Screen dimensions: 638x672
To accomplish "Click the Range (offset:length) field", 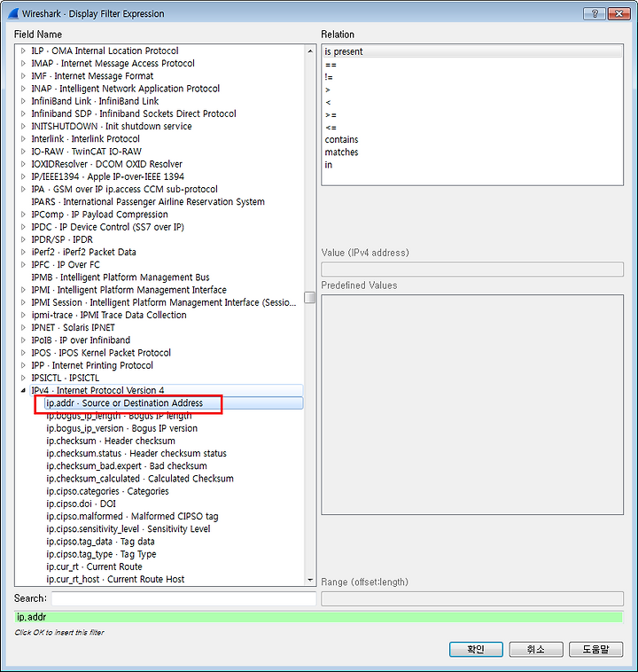I will point(472,598).
